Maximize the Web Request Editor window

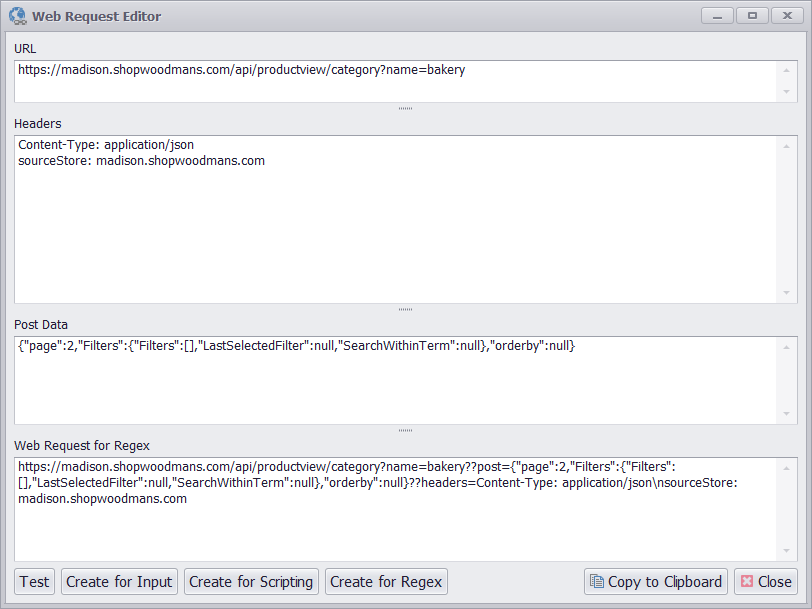pyautogui.click(x=751, y=16)
